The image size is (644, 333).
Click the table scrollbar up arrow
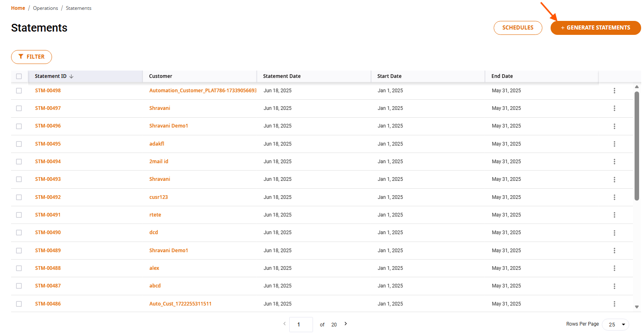coord(637,87)
